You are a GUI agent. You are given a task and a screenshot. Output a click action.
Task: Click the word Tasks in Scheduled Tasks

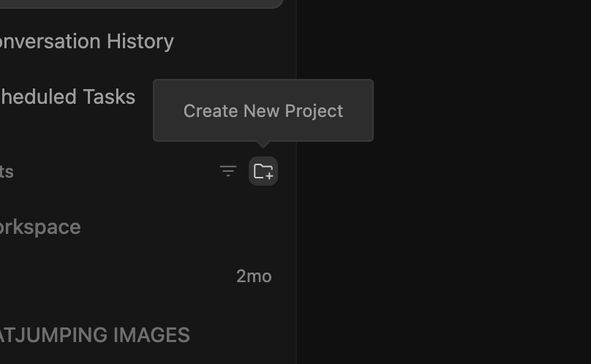(109, 96)
